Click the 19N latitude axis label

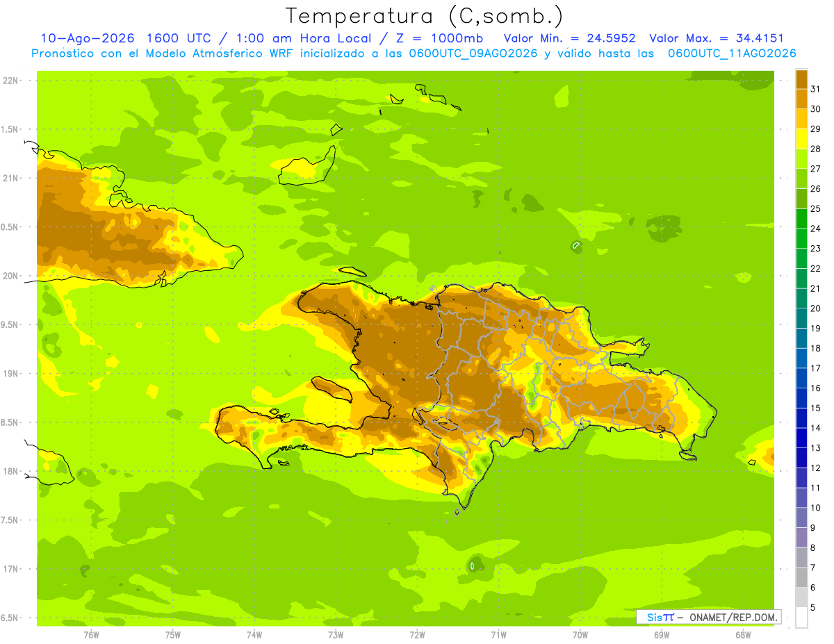(12, 374)
